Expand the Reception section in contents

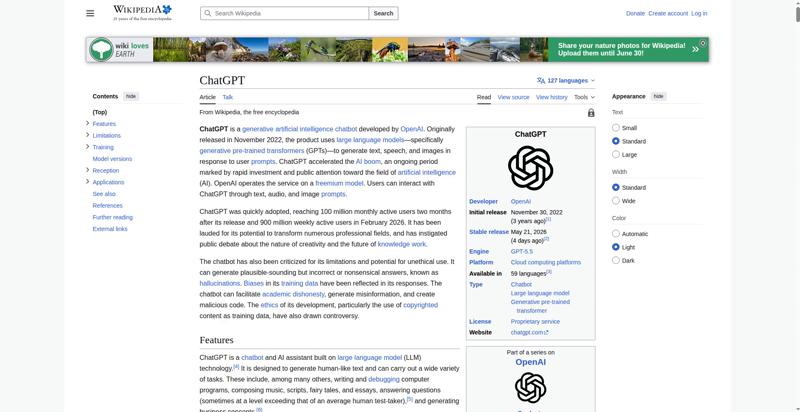[88, 170]
